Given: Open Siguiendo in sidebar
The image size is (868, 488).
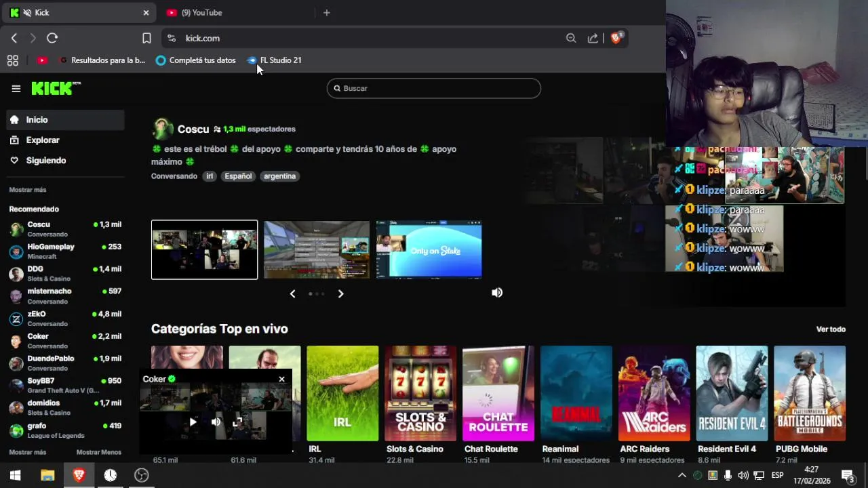Looking at the screenshot, I should click(65, 160).
